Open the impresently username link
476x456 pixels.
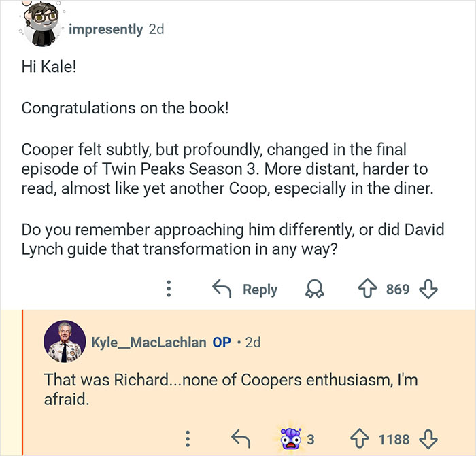(x=105, y=29)
